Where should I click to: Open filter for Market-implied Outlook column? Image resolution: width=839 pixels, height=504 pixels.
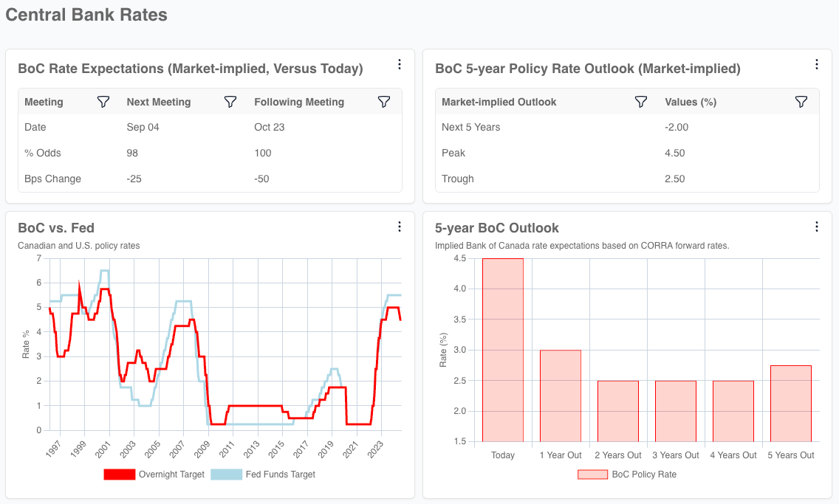[x=641, y=102]
